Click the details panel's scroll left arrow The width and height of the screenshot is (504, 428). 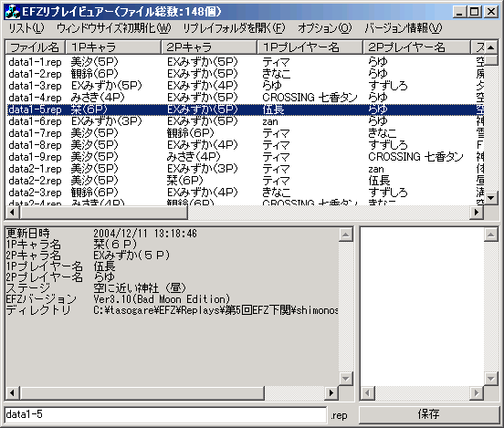click(12, 392)
